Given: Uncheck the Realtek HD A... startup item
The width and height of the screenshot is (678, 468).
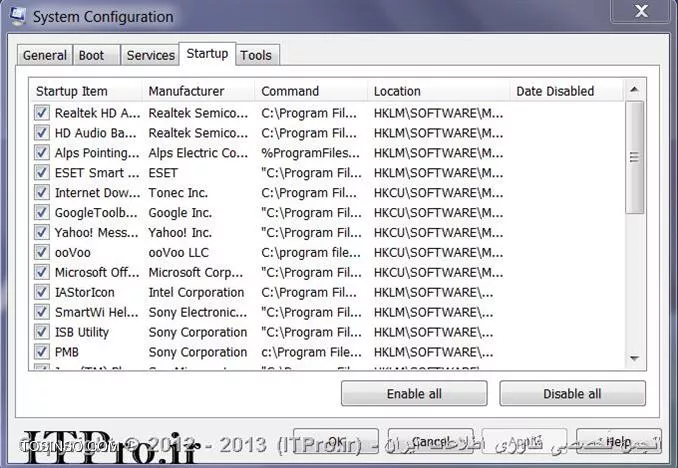Looking at the screenshot, I should pyautogui.click(x=42, y=113).
